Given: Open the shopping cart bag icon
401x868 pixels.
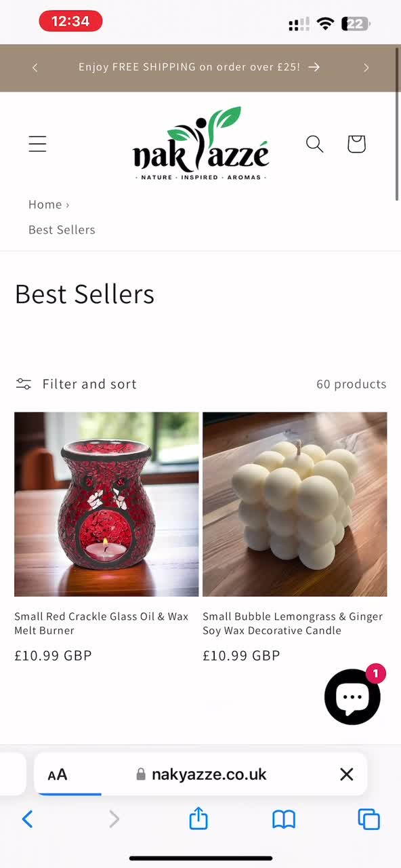Looking at the screenshot, I should (x=356, y=144).
